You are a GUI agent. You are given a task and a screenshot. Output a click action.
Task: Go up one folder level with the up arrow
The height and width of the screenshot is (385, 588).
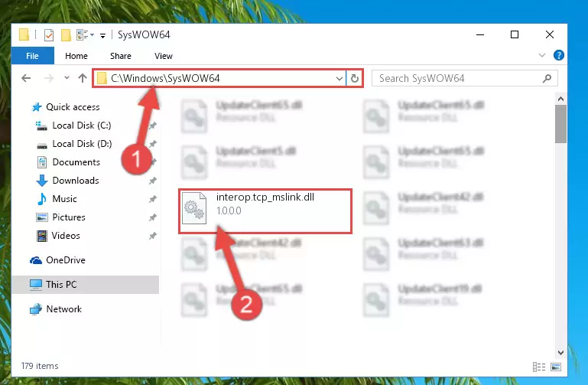click(x=82, y=78)
